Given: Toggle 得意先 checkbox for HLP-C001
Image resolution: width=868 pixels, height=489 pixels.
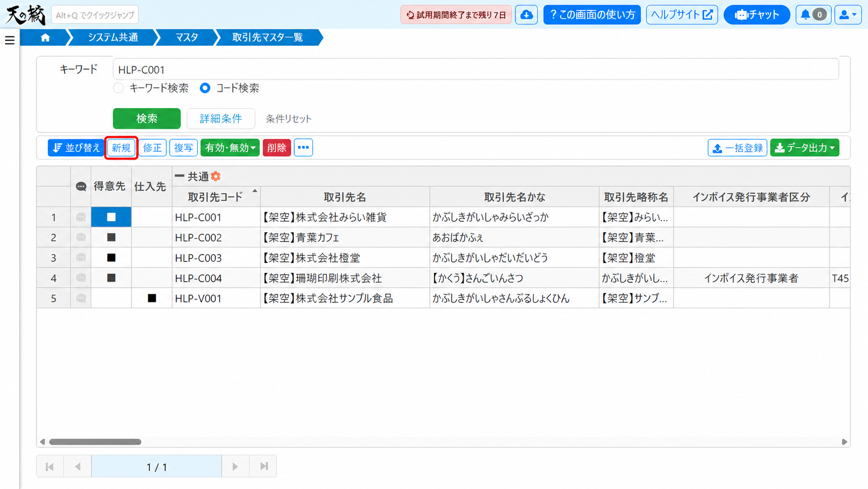Looking at the screenshot, I should (111, 217).
